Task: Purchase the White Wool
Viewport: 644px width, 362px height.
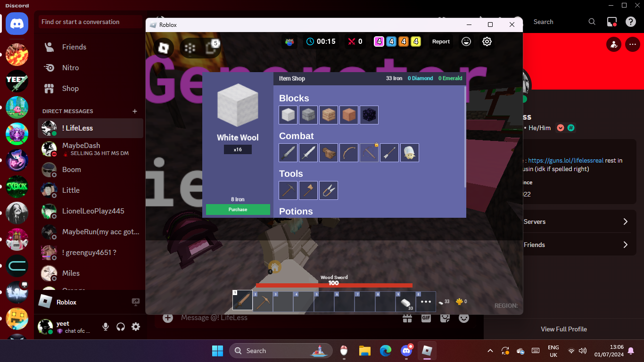Action: point(238,209)
